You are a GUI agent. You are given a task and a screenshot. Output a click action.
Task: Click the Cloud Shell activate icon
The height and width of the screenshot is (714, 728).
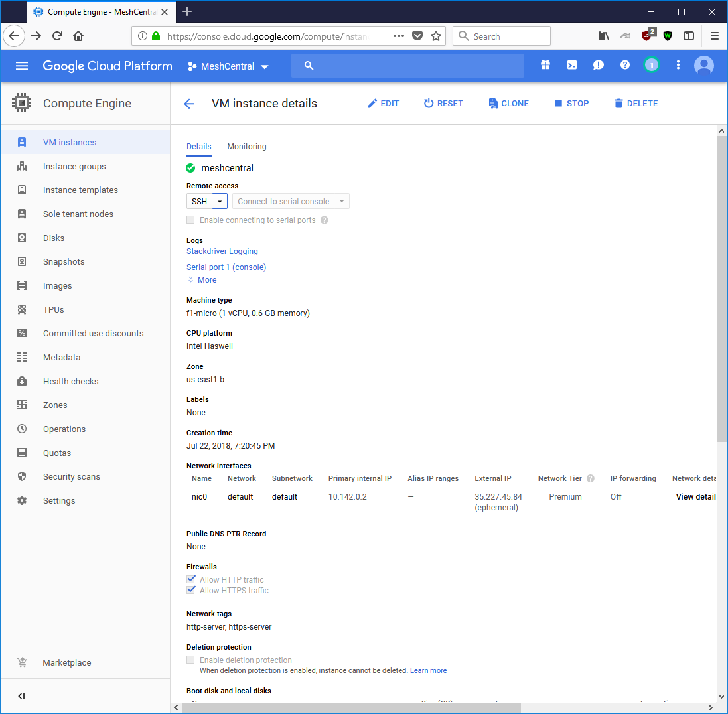[x=572, y=66]
